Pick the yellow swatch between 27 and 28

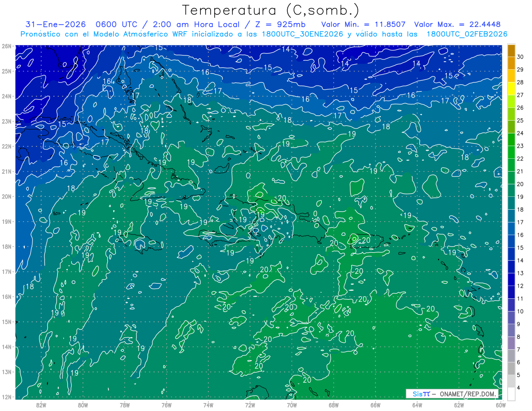click(x=511, y=89)
